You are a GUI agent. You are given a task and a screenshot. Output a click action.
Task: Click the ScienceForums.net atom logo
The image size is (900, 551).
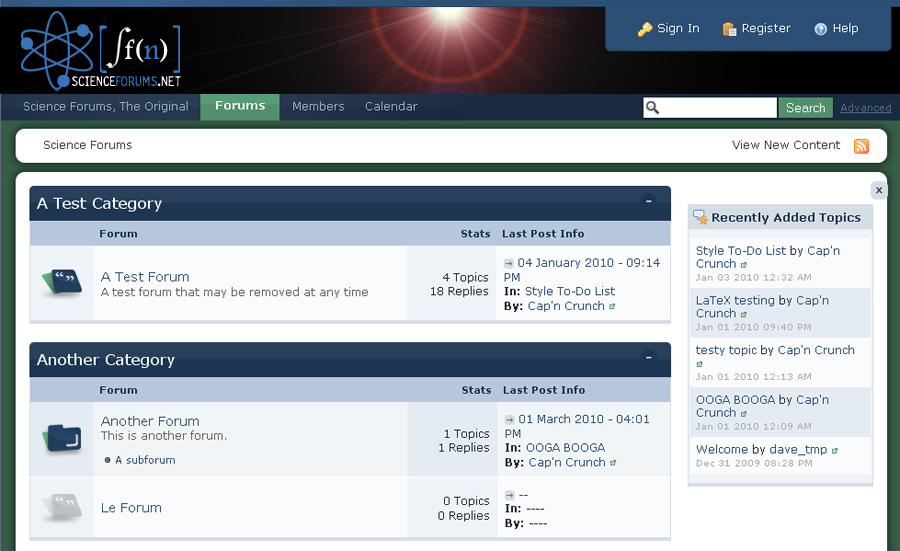101,50
